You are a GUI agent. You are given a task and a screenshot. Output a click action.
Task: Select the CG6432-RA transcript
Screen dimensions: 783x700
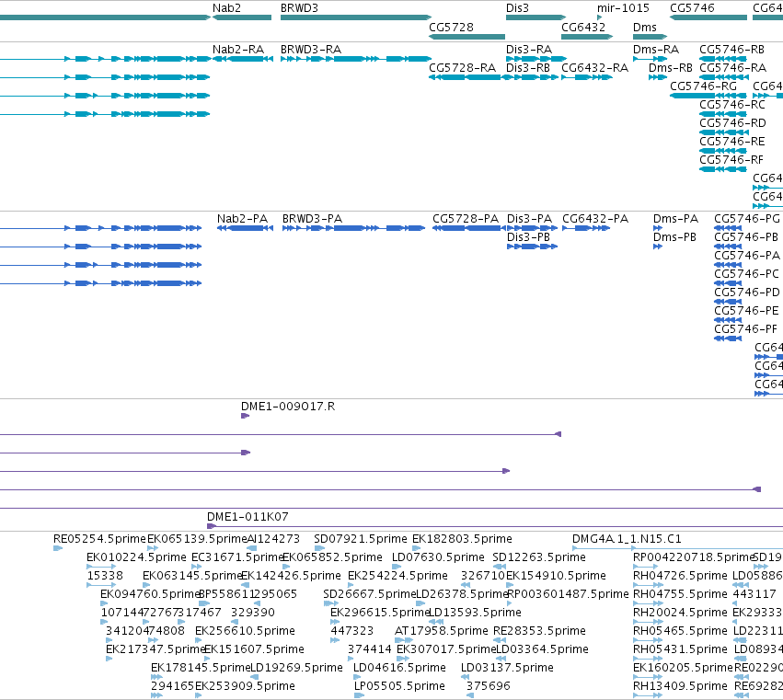[x=587, y=77]
